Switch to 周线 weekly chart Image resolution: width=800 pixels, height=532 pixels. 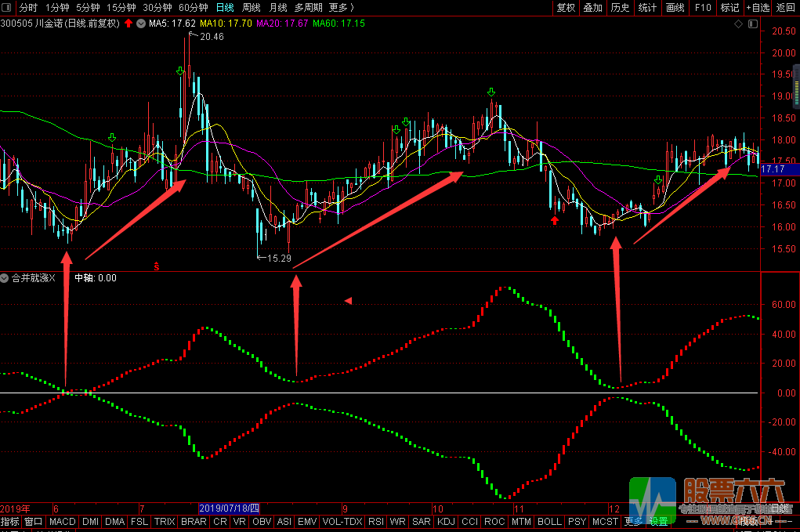tap(251, 8)
